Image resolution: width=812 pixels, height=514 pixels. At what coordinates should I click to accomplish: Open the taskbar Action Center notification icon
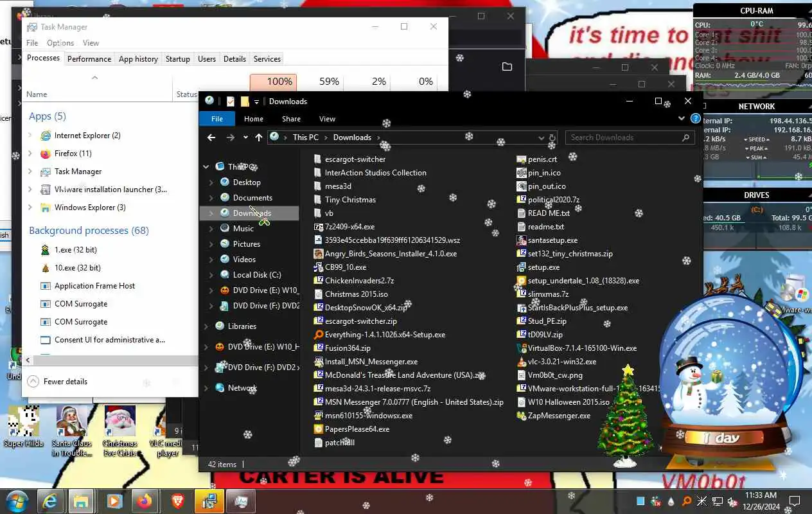[x=794, y=501]
